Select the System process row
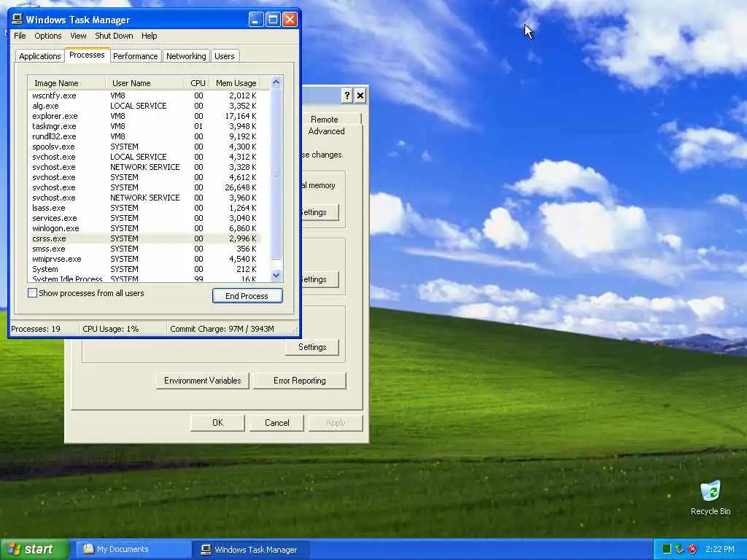The width and height of the screenshot is (747, 560). point(144,269)
